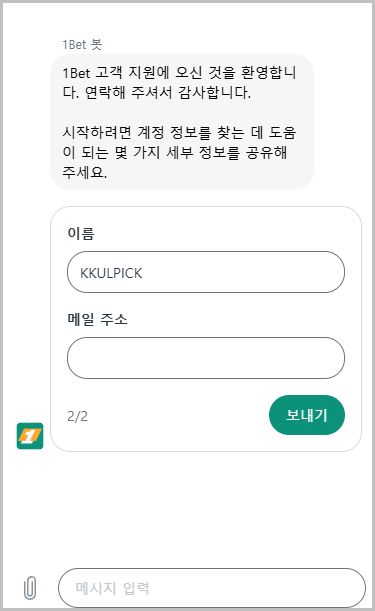Focus the 이름 field containing KKULPICK
The height and width of the screenshot is (611, 375).
206,272
